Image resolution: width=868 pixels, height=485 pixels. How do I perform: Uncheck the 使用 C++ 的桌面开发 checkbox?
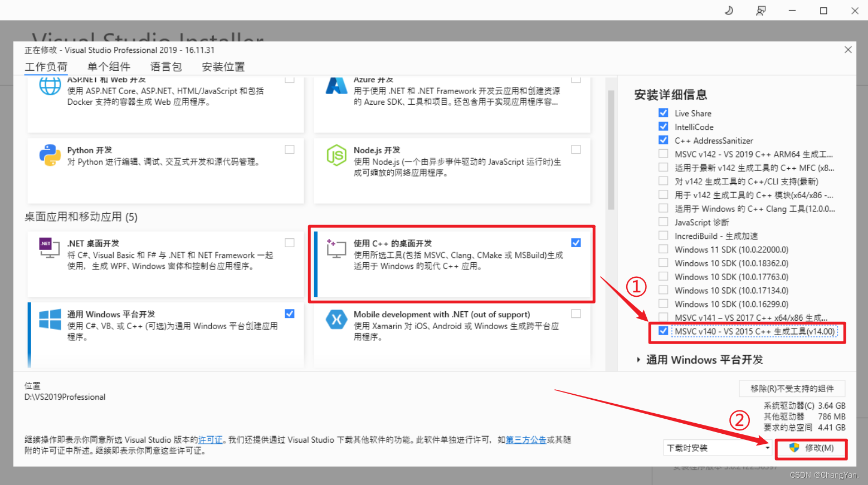576,243
